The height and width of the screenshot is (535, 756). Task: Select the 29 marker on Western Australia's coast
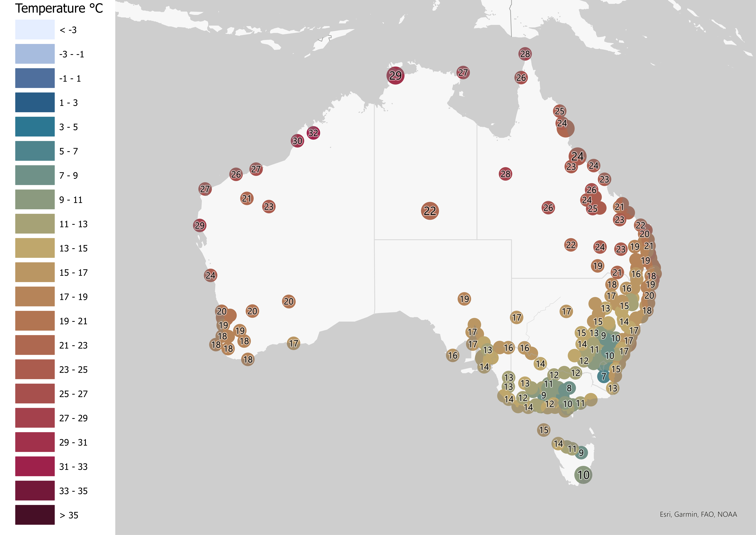200,225
